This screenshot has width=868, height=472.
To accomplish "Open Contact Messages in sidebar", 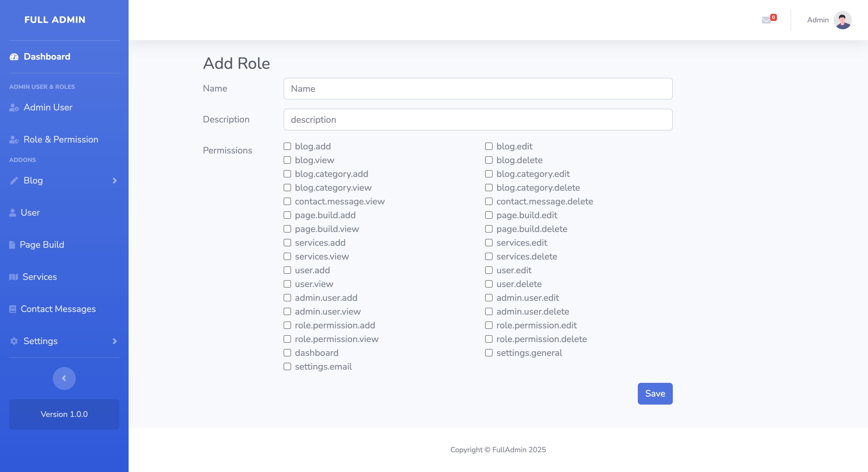I will point(58,309).
